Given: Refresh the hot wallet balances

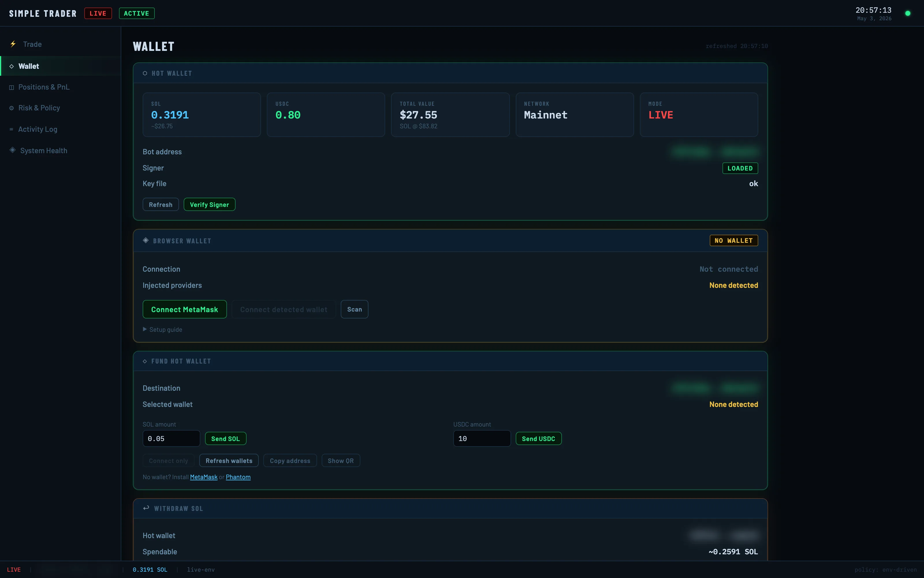Looking at the screenshot, I should [161, 205].
